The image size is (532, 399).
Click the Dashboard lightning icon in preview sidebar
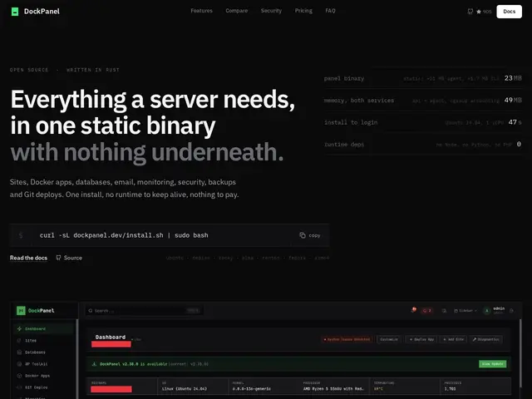(x=19, y=329)
